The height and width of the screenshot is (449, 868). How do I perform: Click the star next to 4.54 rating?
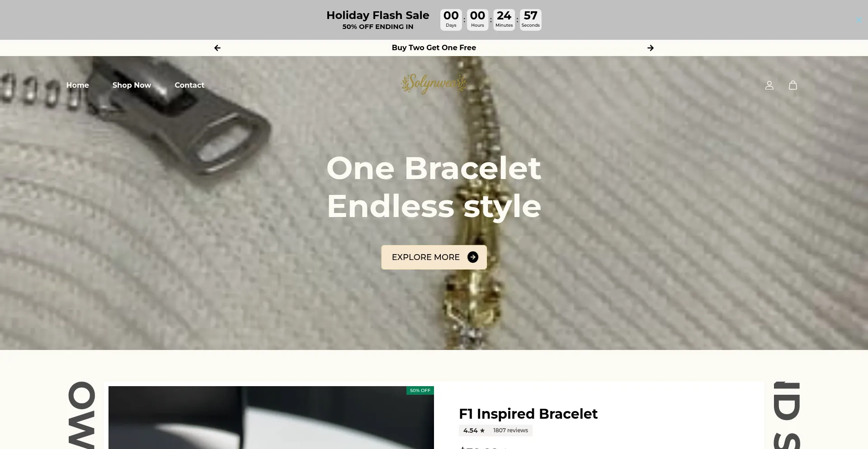tap(482, 430)
